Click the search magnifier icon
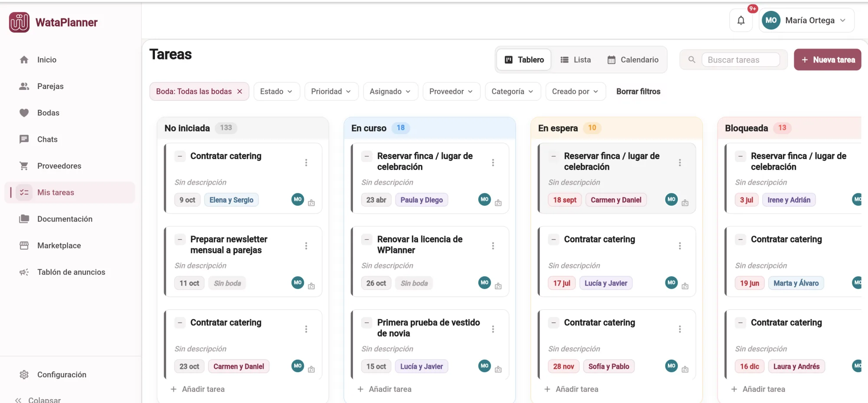Viewport: 868px width, 403px height. point(692,59)
